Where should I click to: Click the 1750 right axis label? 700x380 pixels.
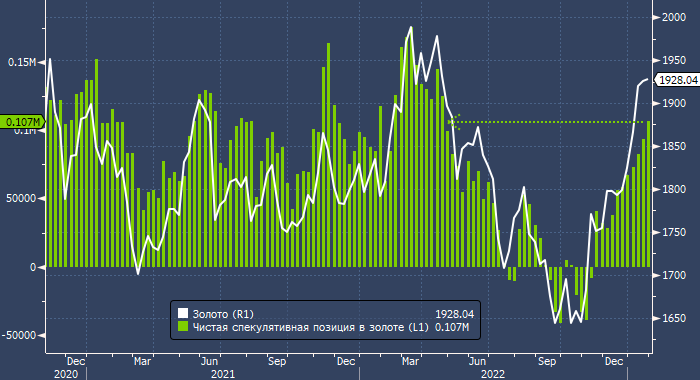click(674, 232)
